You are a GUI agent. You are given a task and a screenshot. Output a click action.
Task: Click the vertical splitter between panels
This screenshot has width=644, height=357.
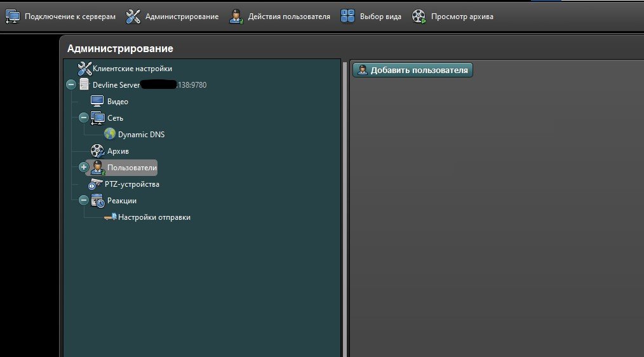(x=345, y=210)
